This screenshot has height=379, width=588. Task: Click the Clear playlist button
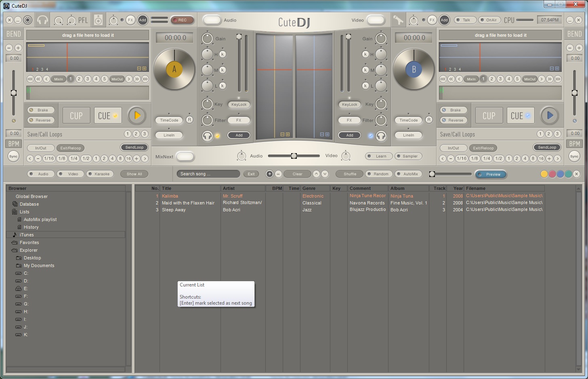click(x=297, y=174)
